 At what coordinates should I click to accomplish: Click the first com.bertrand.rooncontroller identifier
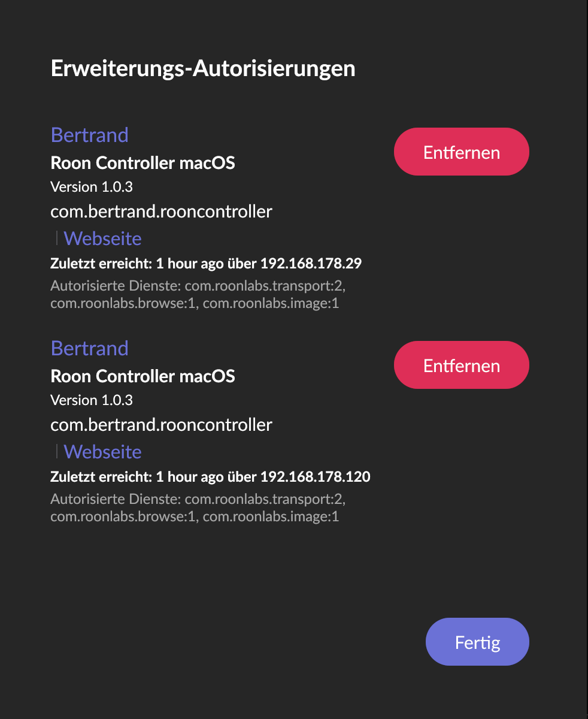point(161,211)
